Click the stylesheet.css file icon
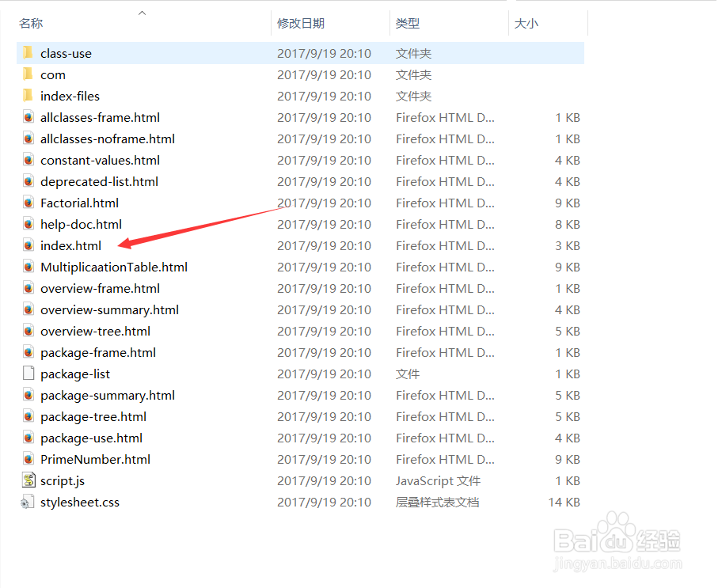 [x=28, y=502]
